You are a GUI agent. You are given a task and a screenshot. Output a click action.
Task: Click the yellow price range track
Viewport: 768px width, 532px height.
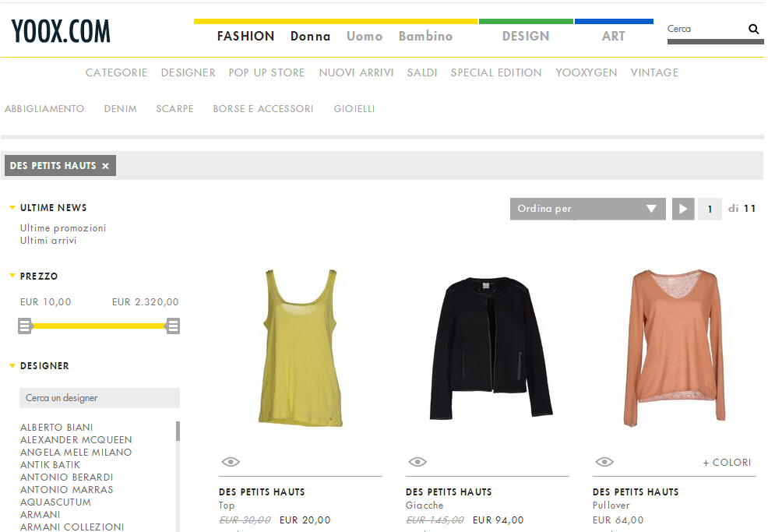99,326
